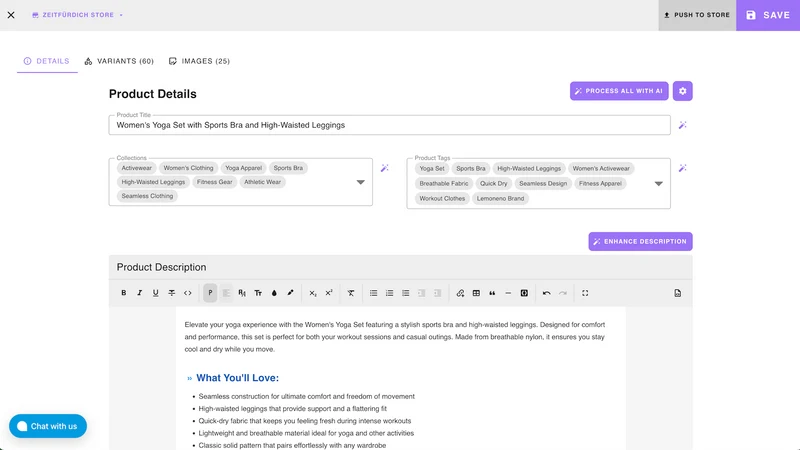Toggle fullscreen editor mode
Image resolution: width=800 pixels, height=450 pixels.
585,293
